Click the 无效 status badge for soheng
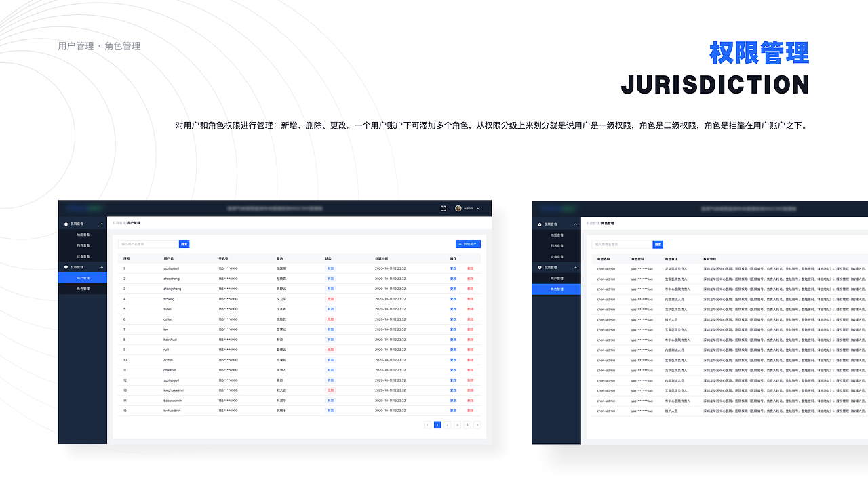 point(331,299)
